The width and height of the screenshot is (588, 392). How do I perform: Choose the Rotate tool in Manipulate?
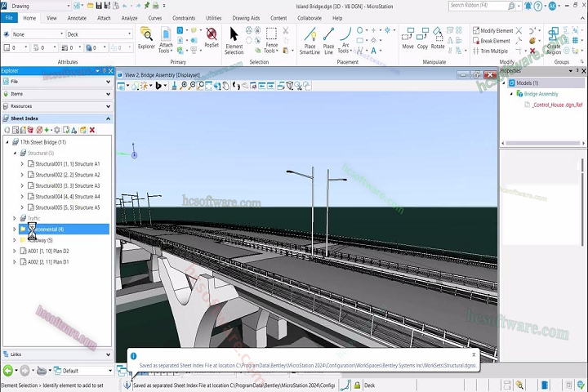point(438,38)
